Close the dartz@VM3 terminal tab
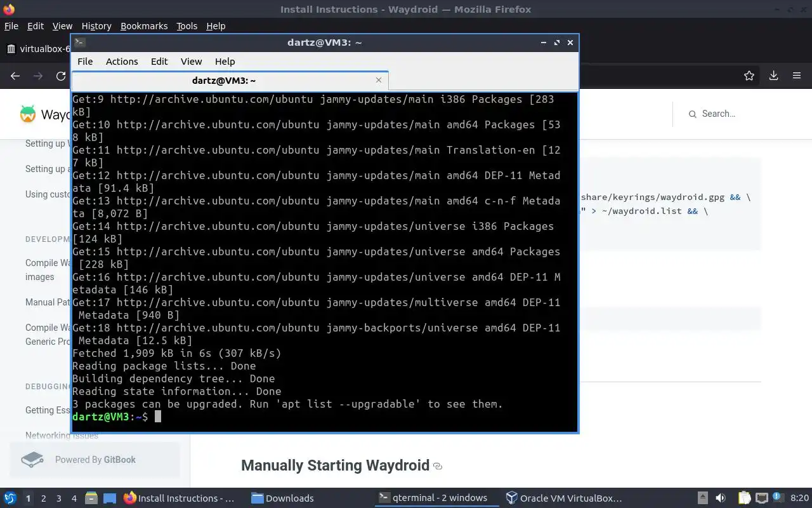This screenshot has width=812, height=508. (x=379, y=80)
